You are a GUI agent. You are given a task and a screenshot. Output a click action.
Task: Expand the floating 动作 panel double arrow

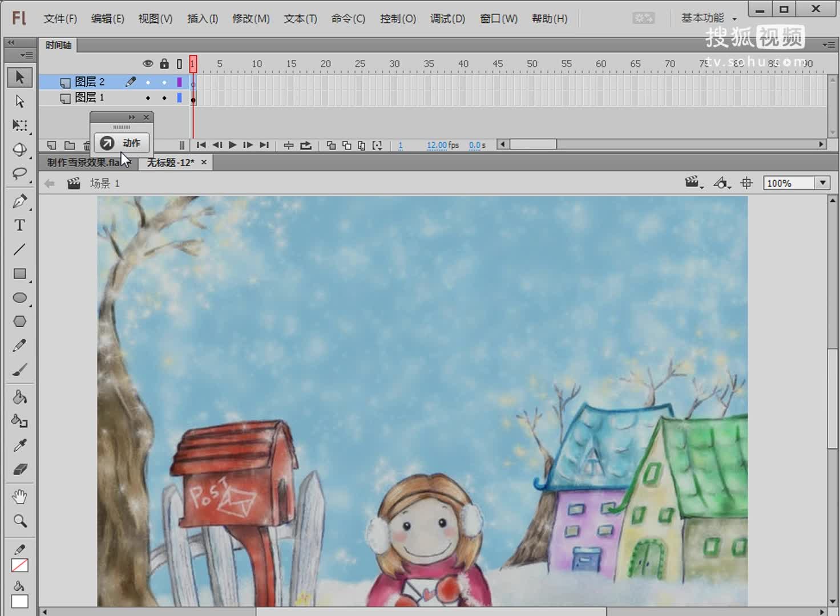[132, 117]
